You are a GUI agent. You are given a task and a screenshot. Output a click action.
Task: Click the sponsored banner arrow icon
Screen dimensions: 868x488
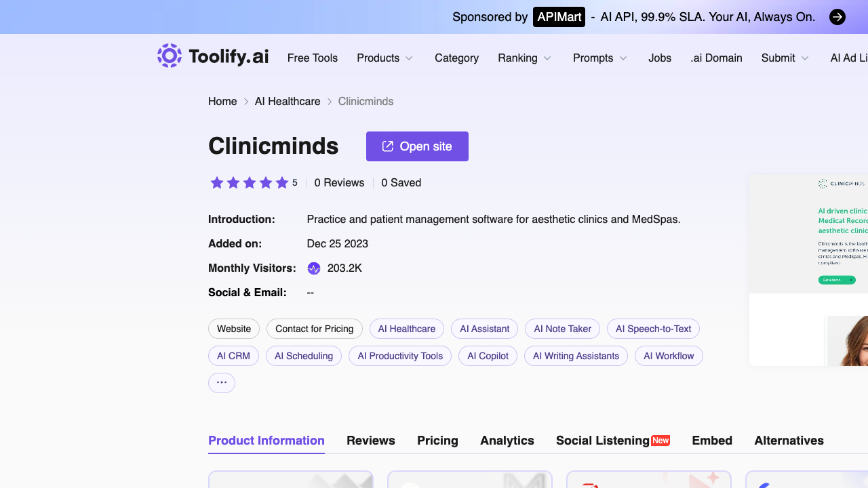[837, 17]
